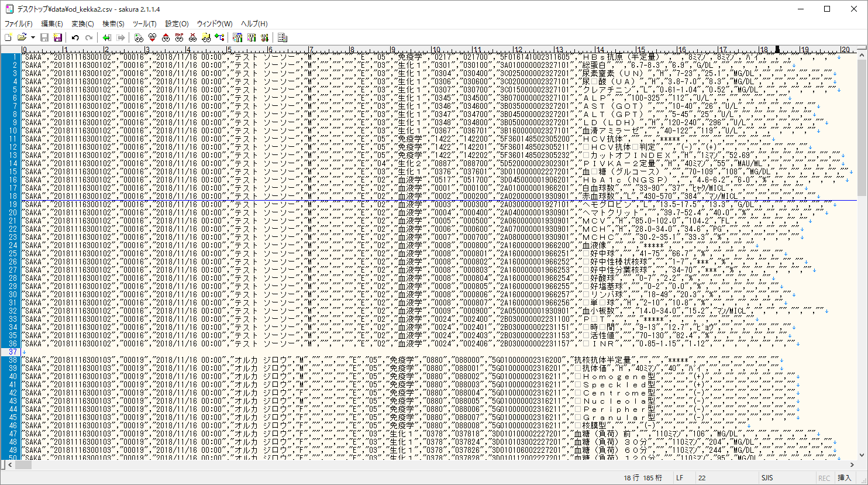The width and height of the screenshot is (868, 485).
Task: Click SJIS encoding indicator in status bar
Action: (767, 478)
